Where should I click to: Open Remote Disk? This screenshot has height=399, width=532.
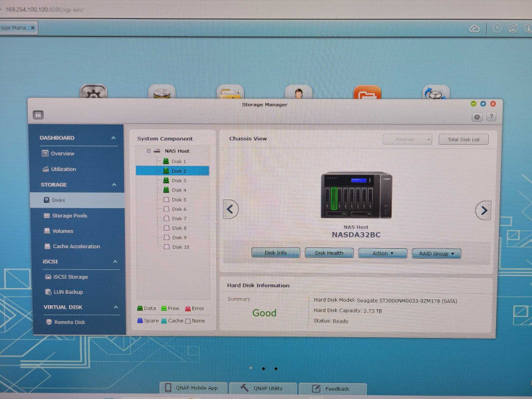[x=66, y=322]
